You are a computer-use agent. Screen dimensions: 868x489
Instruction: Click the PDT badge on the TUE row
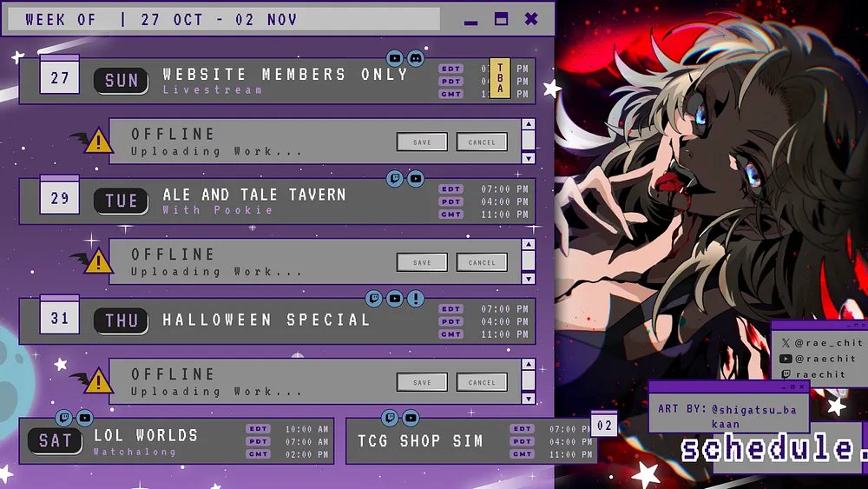451,202
